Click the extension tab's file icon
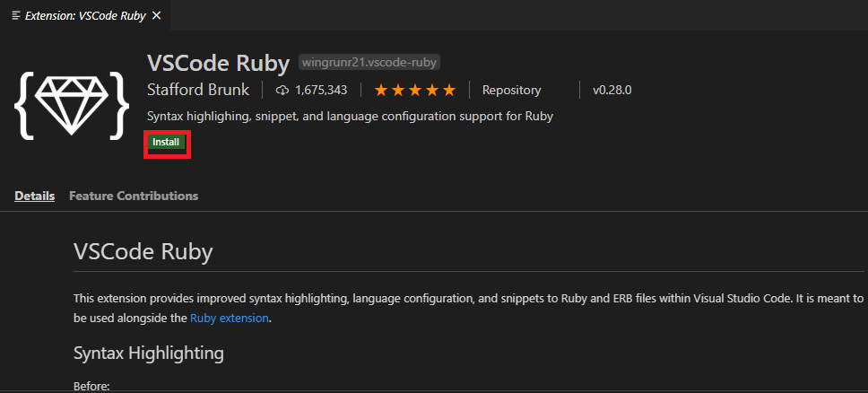Image resolution: width=868 pixels, height=393 pixels. point(16,15)
